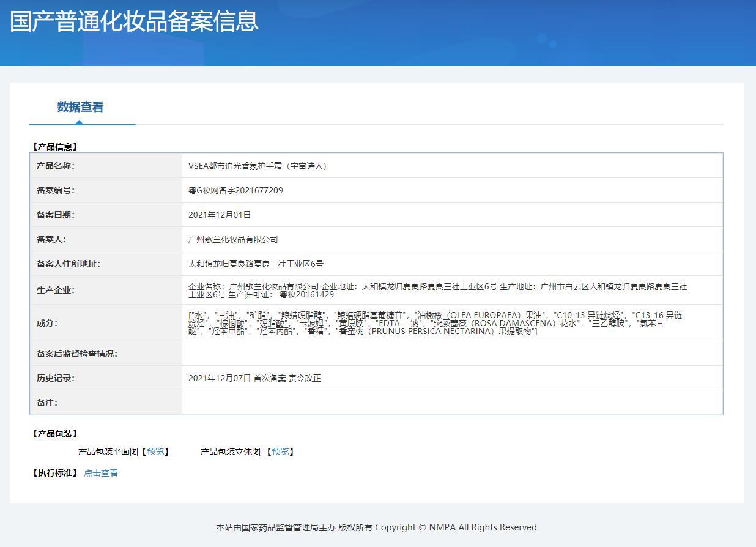Viewport: 756px width, 547px height.
Task: Click the 【产品信息】 section heading
Action: pyautogui.click(x=55, y=147)
